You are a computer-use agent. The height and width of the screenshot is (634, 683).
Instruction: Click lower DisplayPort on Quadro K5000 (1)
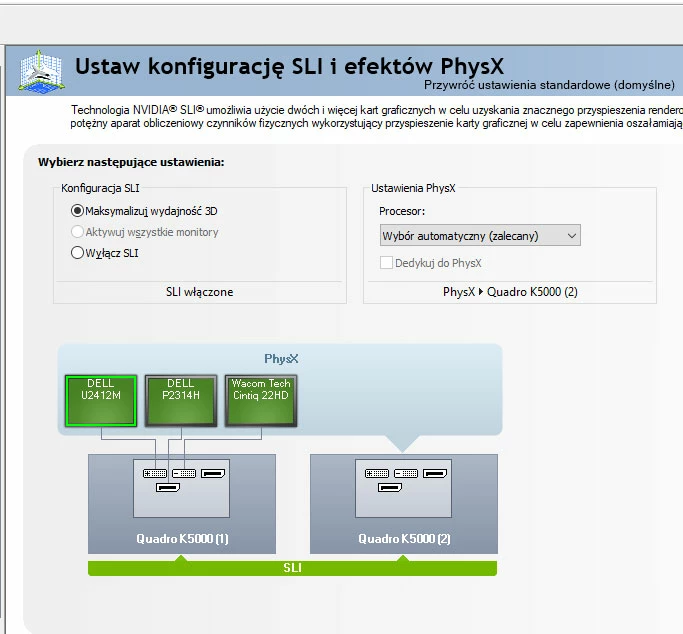(x=168, y=487)
